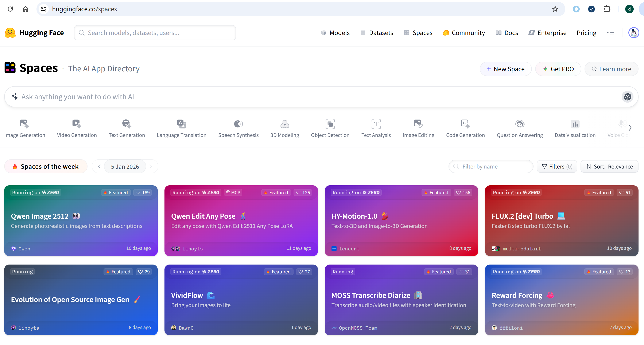
Task: Open the browser extensions puzzle icon
Action: [606, 9]
